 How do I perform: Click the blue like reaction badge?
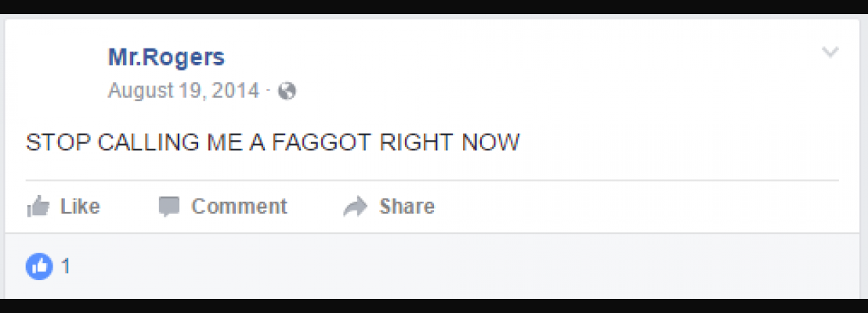[x=39, y=267]
